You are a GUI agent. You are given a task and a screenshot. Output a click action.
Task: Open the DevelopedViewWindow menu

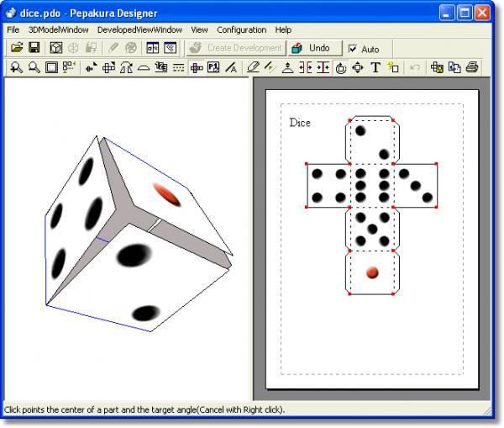139,29
